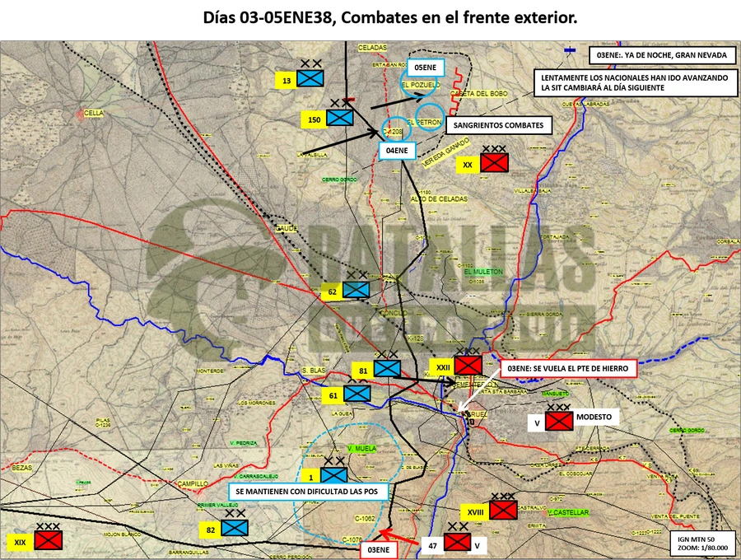Click the small blue flag marker near the top-right note

[x=571, y=50]
